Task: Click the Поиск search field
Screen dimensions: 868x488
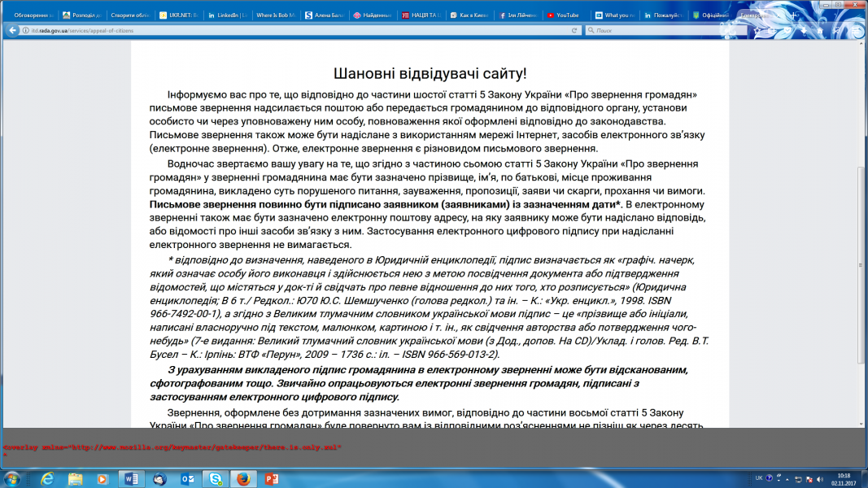Action: (x=665, y=30)
